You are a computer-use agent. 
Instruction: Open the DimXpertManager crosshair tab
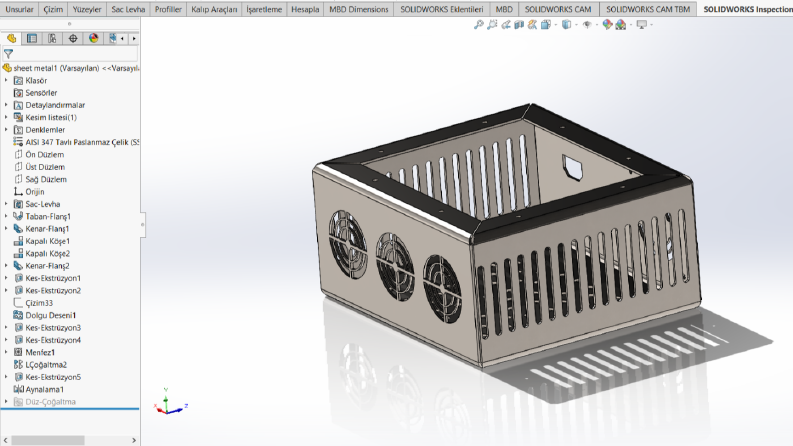click(x=73, y=38)
